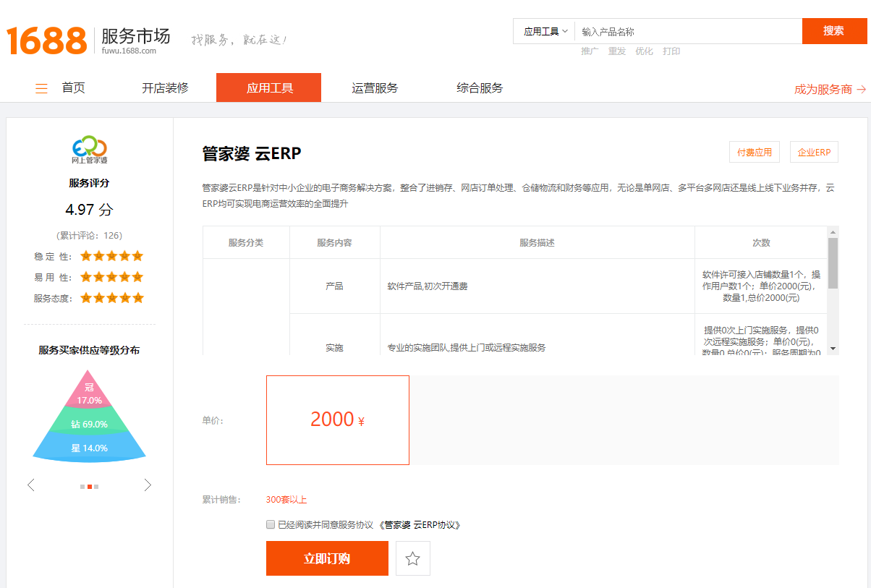The width and height of the screenshot is (871, 588).
Task: Click the service table scrollbar thumb
Action: point(833,263)
